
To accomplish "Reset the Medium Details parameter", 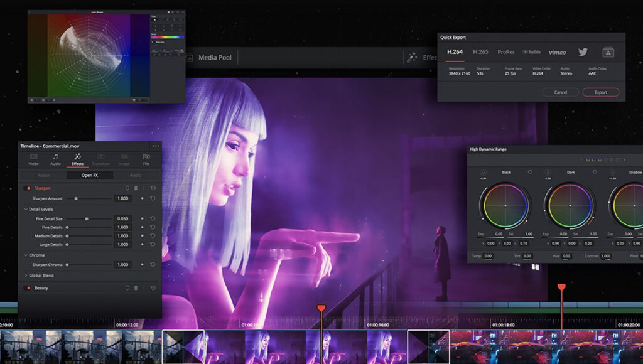I will coord(153,236).
